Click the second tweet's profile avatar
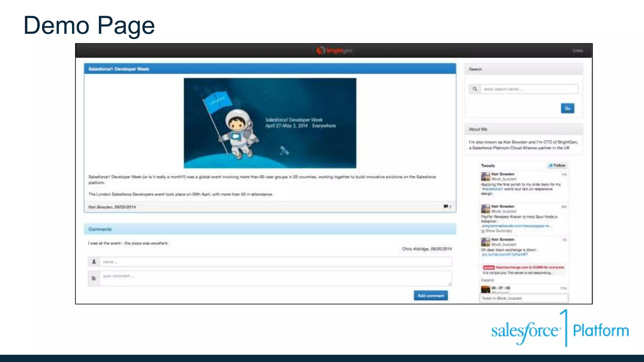This screenshot has width=644, height=362. tap(486, 209)
